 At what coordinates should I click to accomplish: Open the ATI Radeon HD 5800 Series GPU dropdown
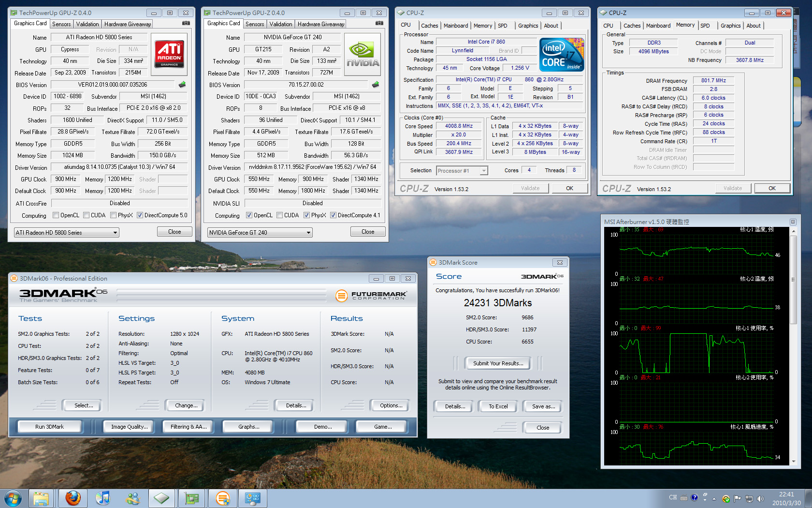pyautogui.click(x=67, y=233)
